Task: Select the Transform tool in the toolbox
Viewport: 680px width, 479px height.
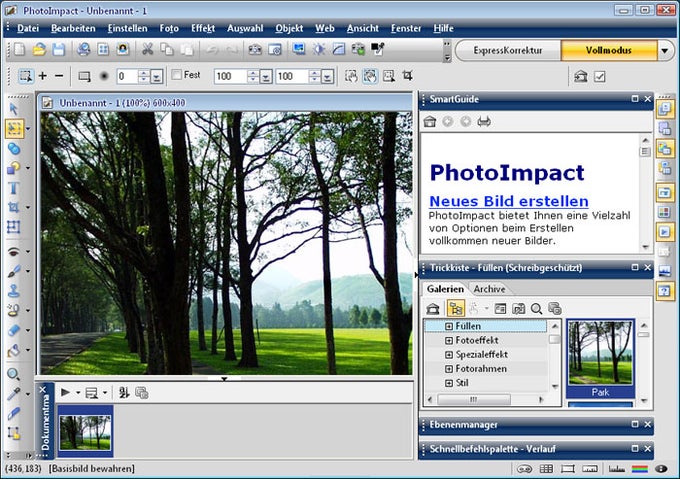Action: [x=13, y=227]
